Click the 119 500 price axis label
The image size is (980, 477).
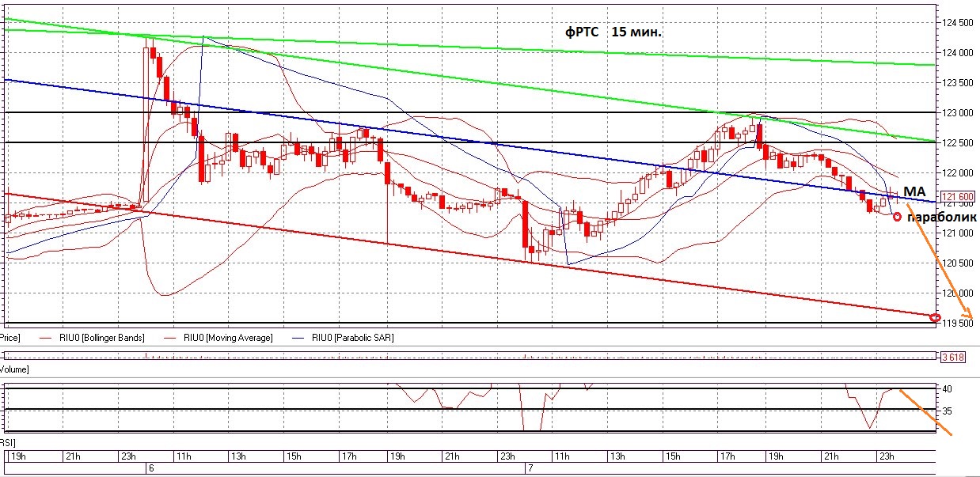point(957,323)
